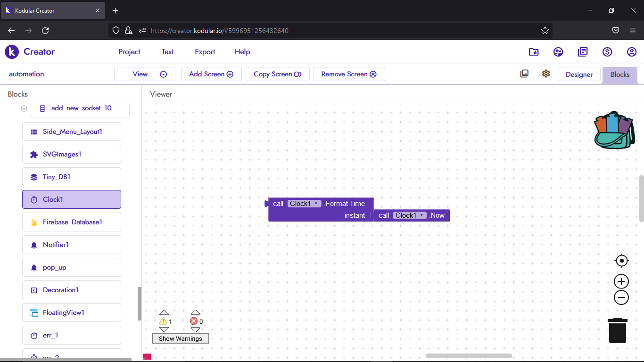
Task: Open project settings gear icon
Action: (546, 74)
